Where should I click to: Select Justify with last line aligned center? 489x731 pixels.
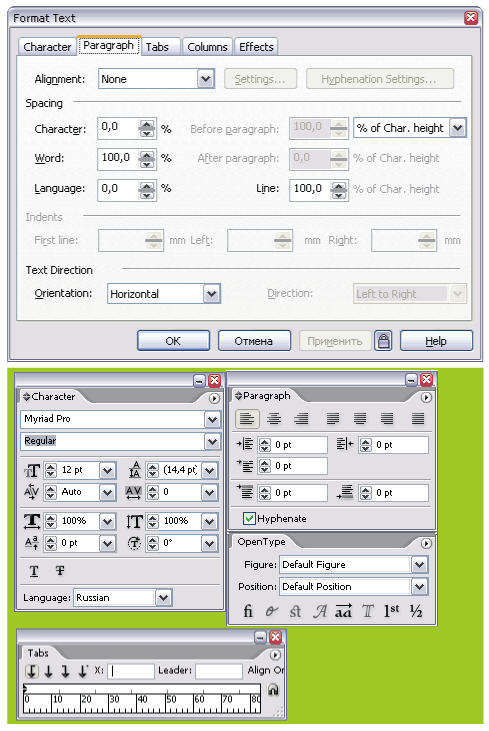(360, 419)
